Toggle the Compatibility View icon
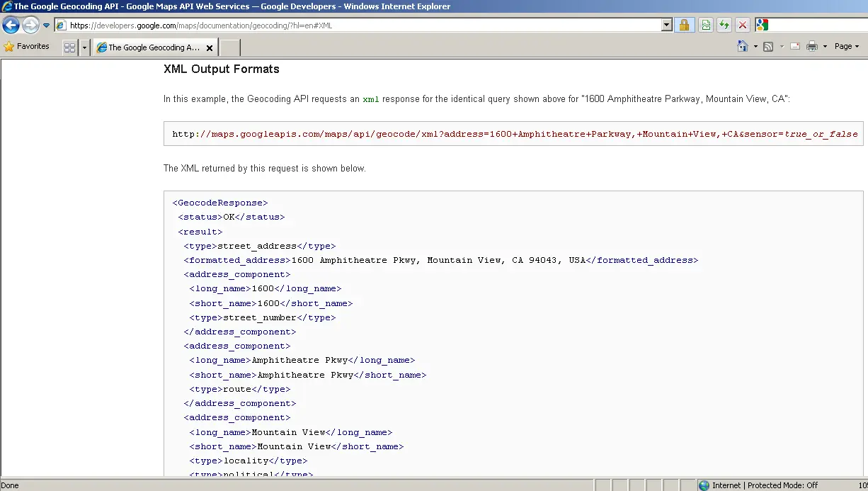This screenshot has width=868, height=491. [706, 26]
